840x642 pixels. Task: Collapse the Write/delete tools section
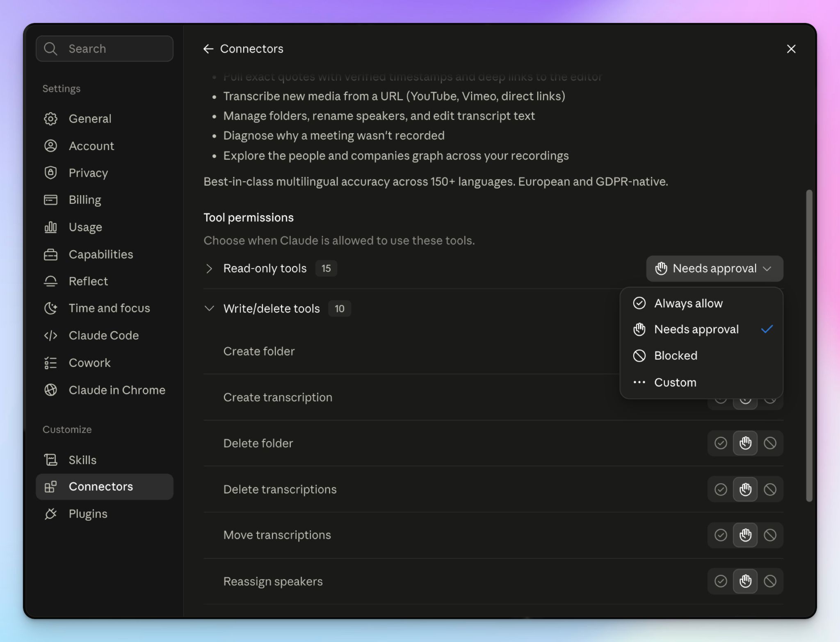point(209,308)
